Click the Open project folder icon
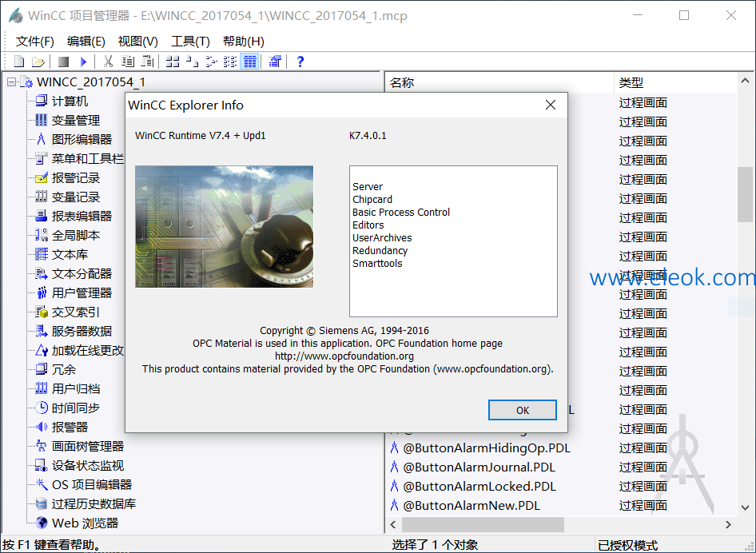Viewport: 756px width, 553px height. (38, 62)
